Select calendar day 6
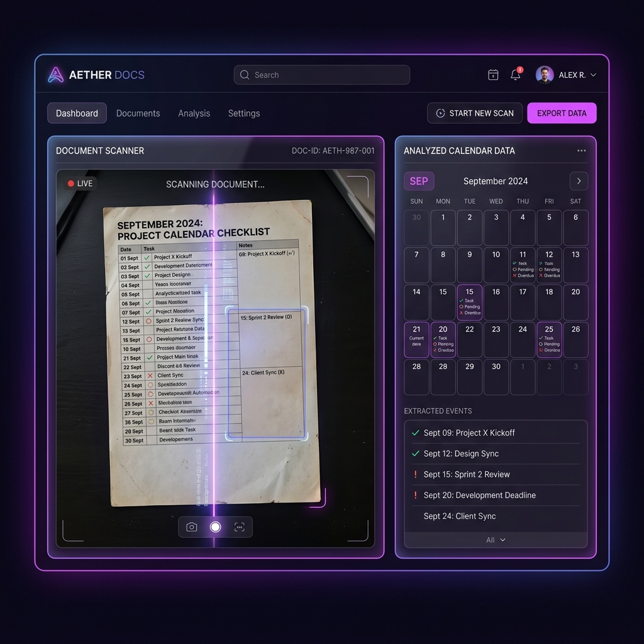The width and height of the screenshot is (644, 644). [575, 228]
